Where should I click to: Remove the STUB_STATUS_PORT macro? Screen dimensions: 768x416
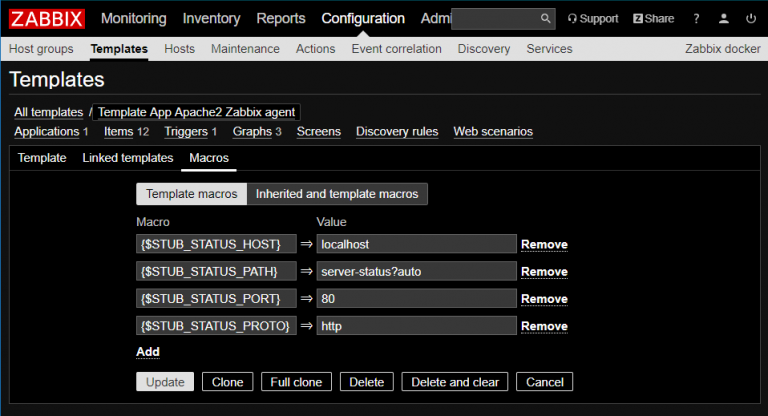544,299
